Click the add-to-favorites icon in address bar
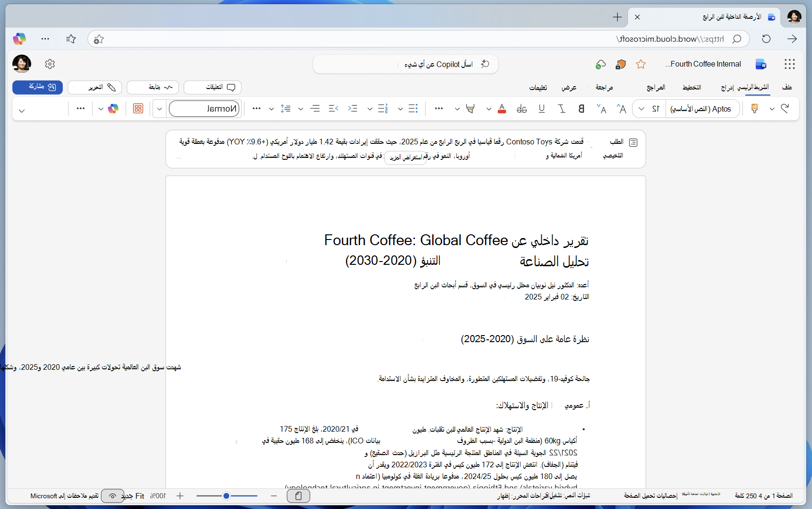The width and height of the screenshot is (812, 509). (x=98, y=39)
